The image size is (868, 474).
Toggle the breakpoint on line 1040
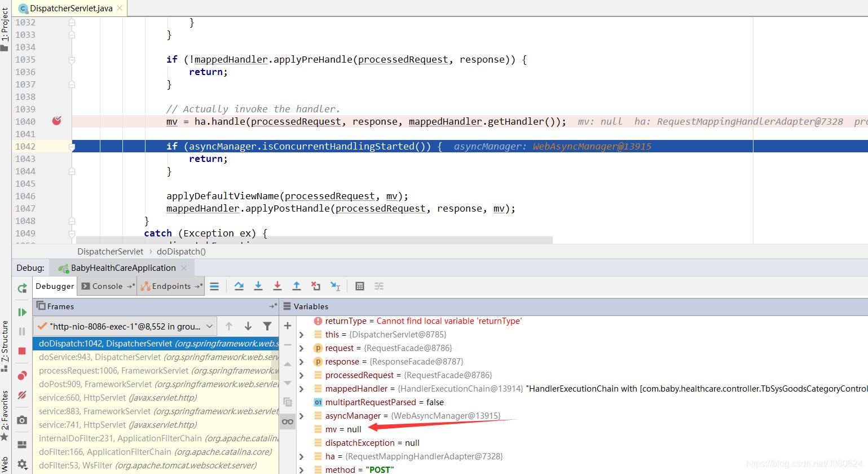56,121
